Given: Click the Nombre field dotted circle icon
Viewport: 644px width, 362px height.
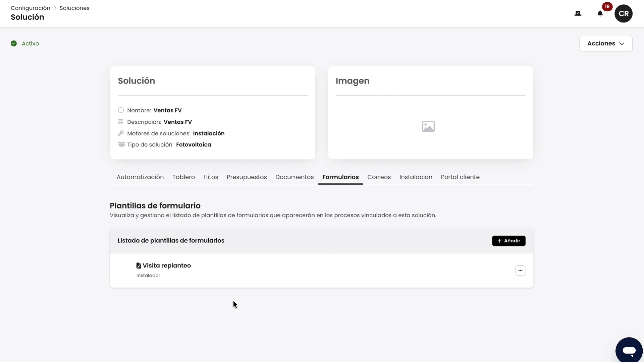Looking at the screenshot, I should pos(121,110).
